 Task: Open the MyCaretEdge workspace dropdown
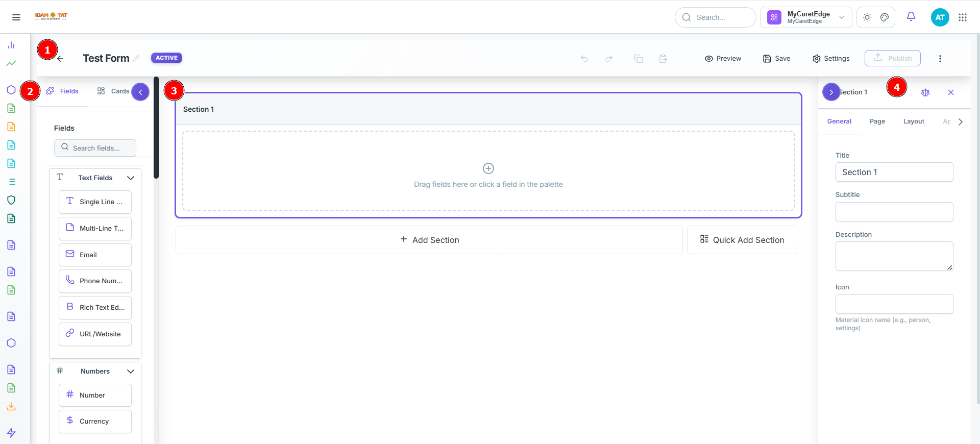806,17
